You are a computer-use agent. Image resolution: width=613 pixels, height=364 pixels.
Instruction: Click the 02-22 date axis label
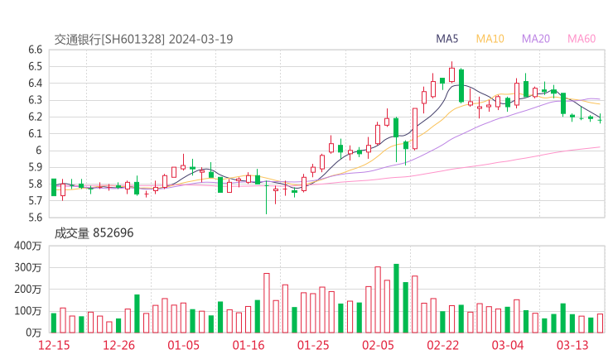pos(442,345)
